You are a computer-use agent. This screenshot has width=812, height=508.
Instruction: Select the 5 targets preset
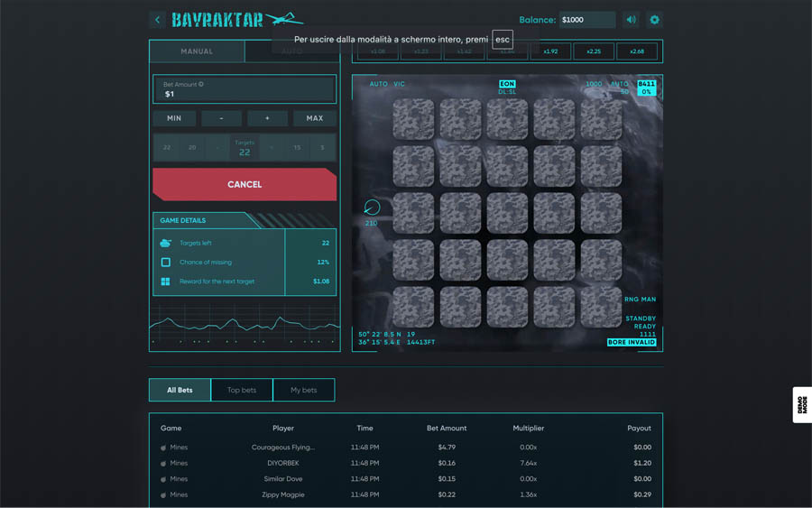click(322, 148)
